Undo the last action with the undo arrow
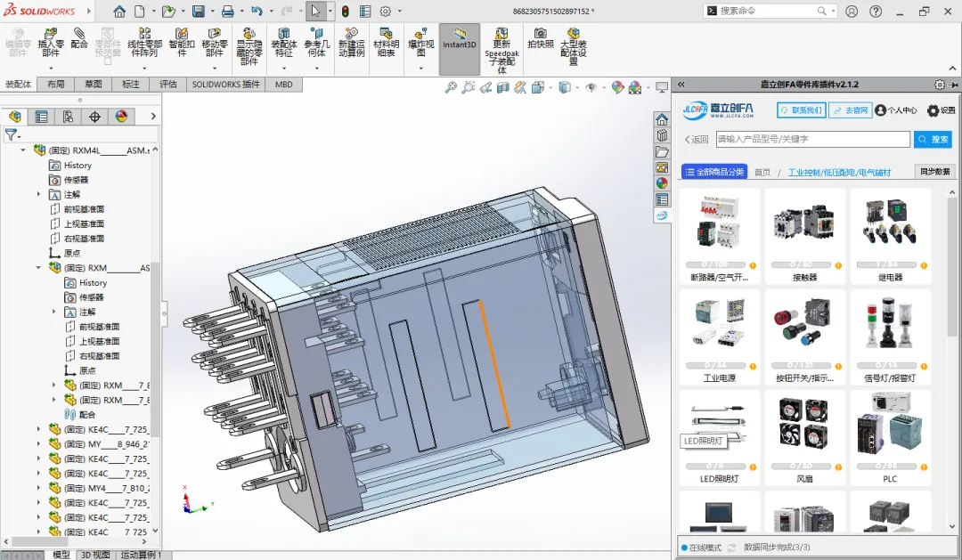The image size is (962, 560). pyautogui.click(x=257, y=11)
